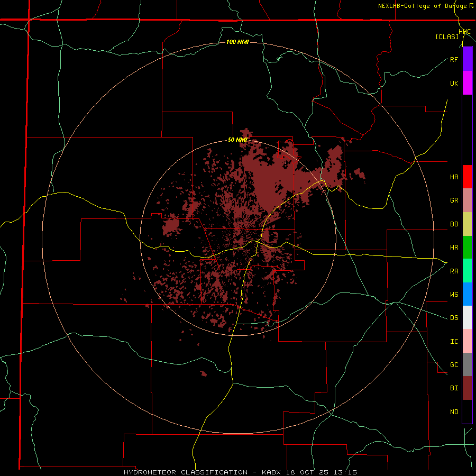This screenshot has height=476, width=476.
Task: Select the white DS legend swatch
Action: point(467,317)
